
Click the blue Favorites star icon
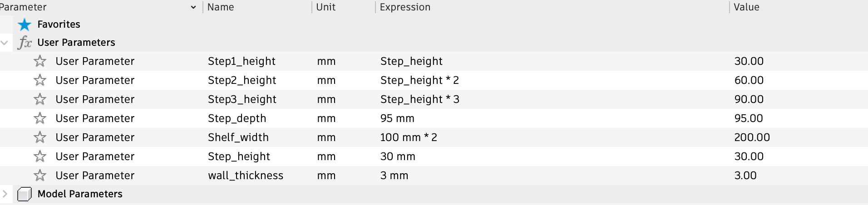25,24
